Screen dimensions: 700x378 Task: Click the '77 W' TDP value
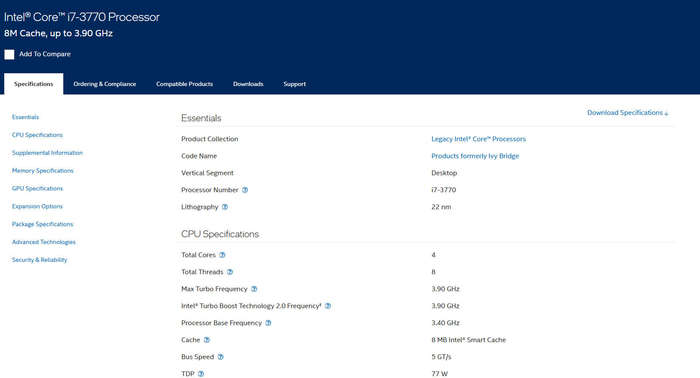pyautogui.click(x=439, y=374)
